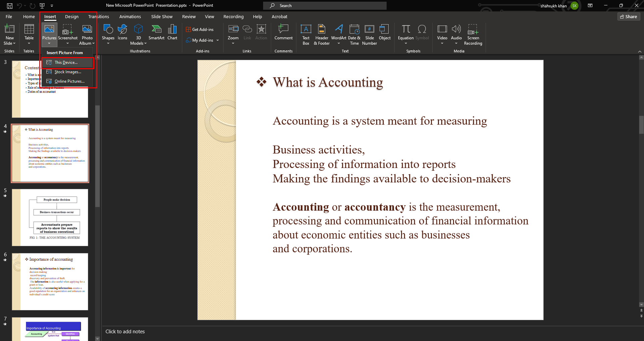Image resolution: width=644 pixels, height=341 pixels.
Task: Expand the Screenshot dropdown
Action: (x=68, y=43)
